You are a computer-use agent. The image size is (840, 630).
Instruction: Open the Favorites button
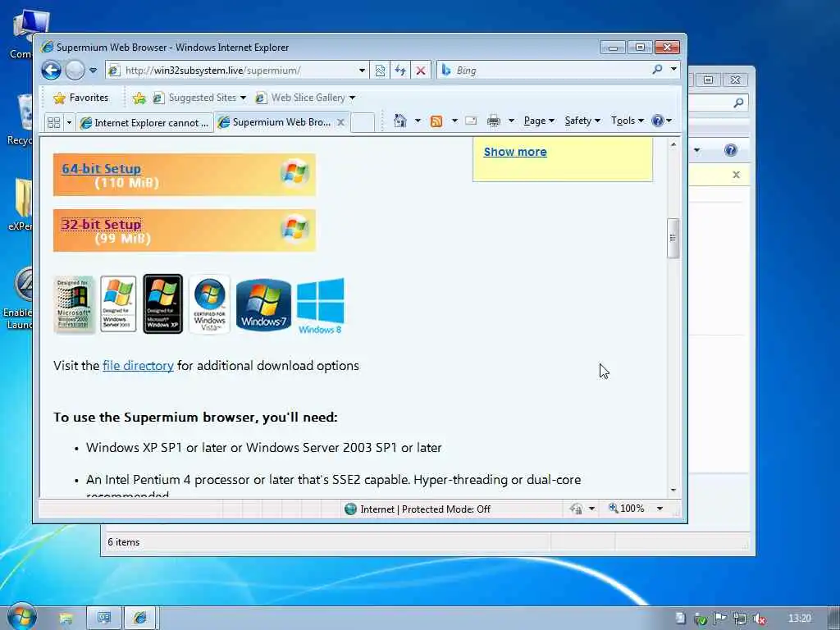pos(81,98)
